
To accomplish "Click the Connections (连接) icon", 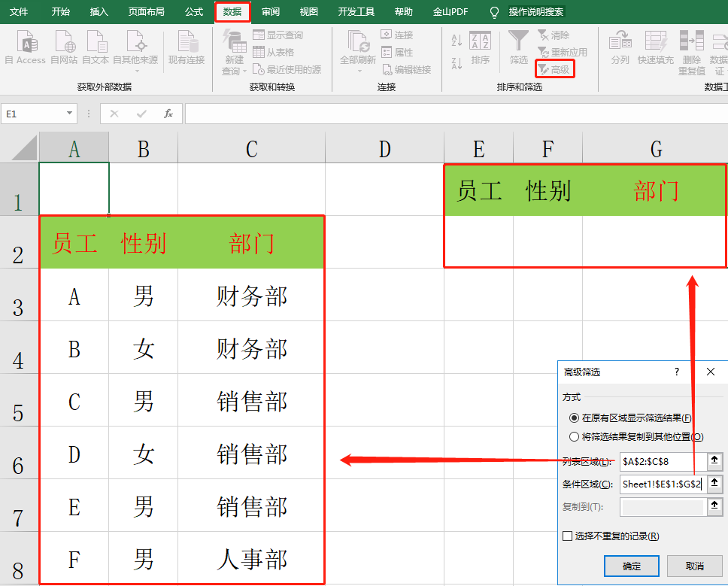I will [x=387, y=35].
